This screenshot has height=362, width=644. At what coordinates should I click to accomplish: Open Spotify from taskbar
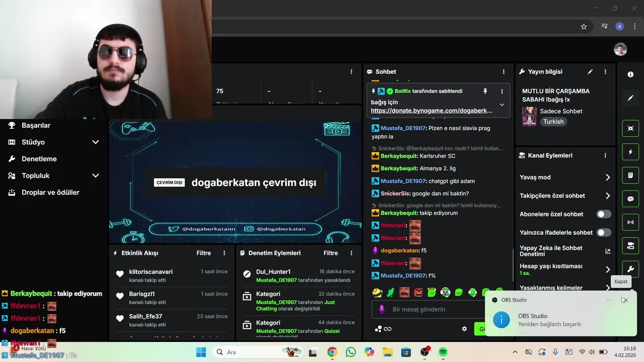[443, 352]
